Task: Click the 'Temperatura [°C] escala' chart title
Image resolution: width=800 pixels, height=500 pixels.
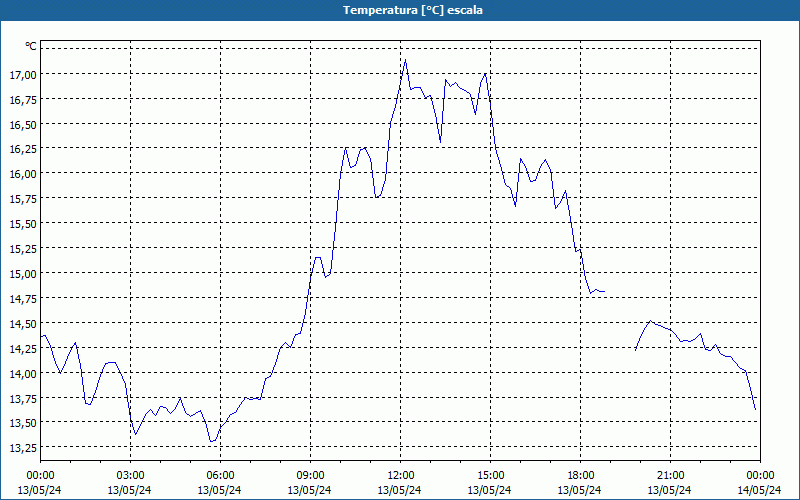Action: tap(413, 10)
